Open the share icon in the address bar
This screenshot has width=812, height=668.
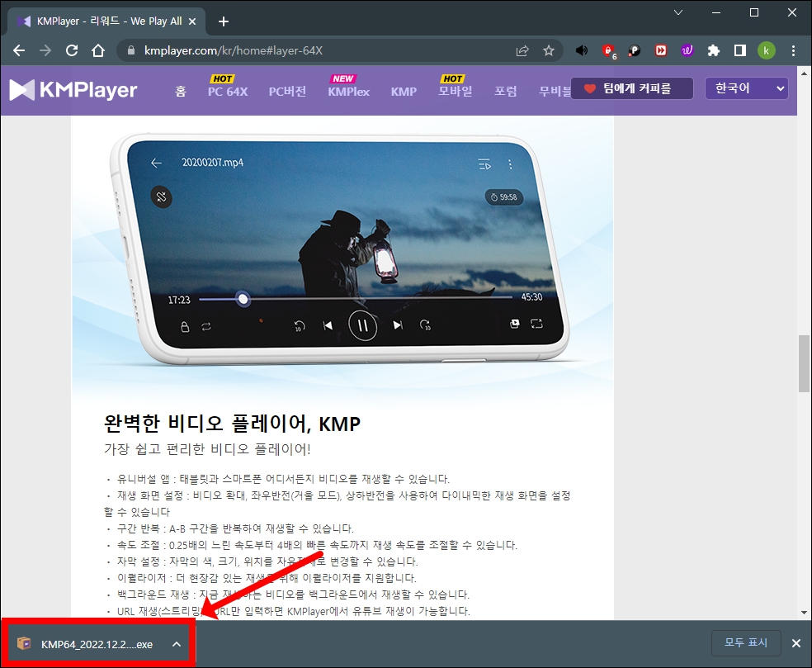point(522,50)
